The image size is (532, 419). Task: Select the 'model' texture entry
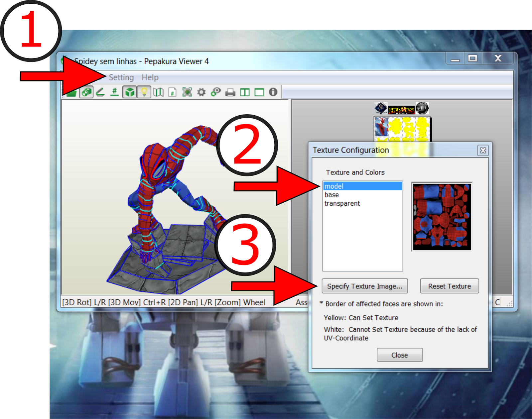tap(362, 186)
